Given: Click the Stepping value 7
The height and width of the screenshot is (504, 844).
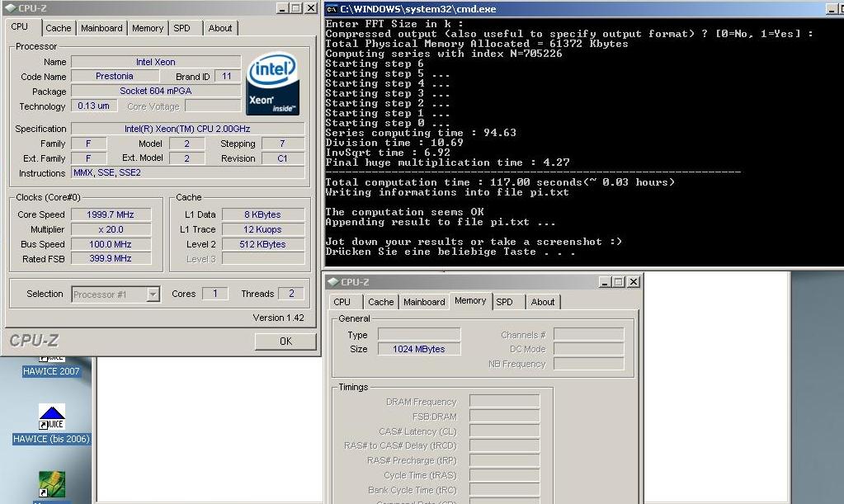Looking at the screenshot, I should [283, 144].
